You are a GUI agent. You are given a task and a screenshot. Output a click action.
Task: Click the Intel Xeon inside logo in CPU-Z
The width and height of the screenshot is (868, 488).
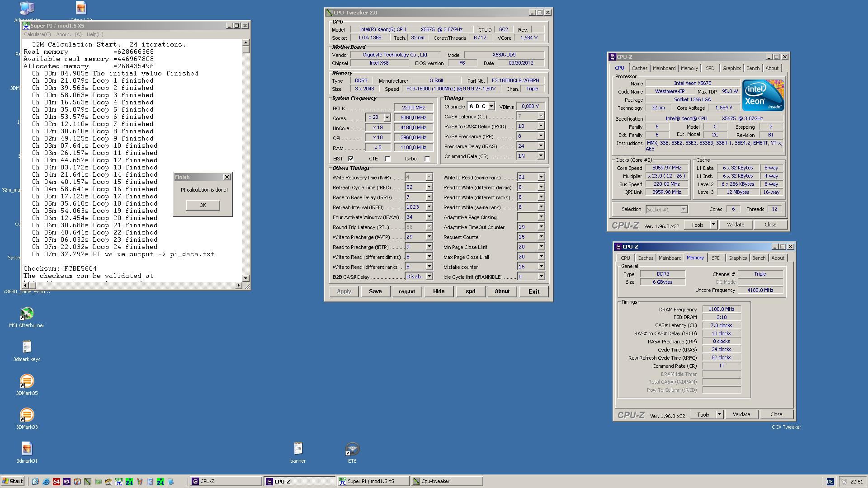pos(763,95)
